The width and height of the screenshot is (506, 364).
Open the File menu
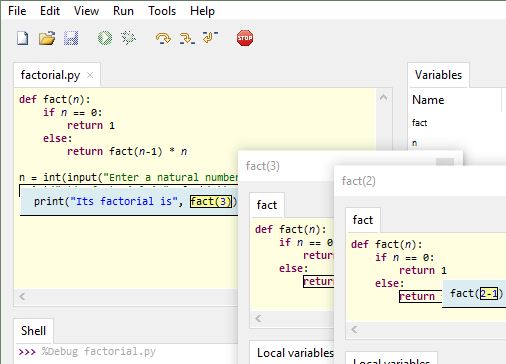[17, 11]
